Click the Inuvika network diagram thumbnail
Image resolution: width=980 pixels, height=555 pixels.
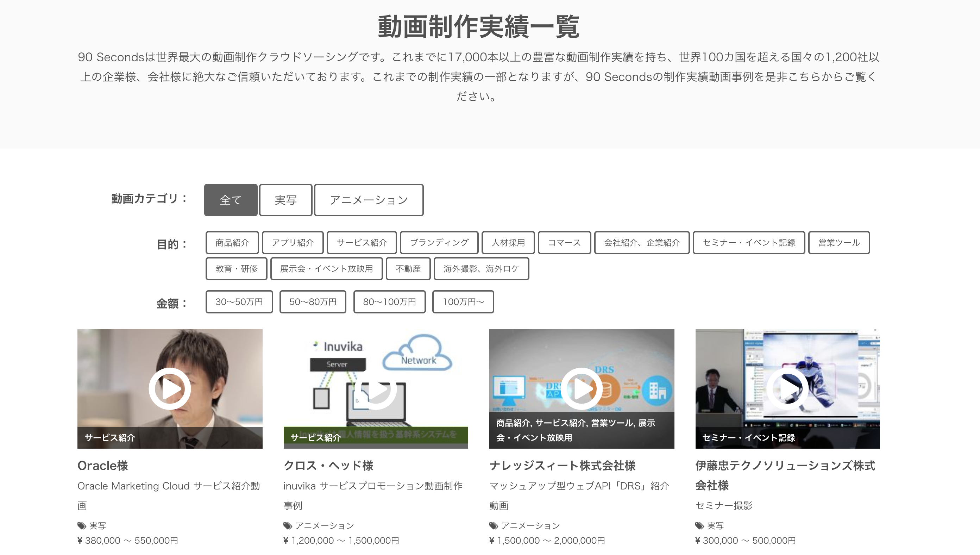click(x=376, y=388)
